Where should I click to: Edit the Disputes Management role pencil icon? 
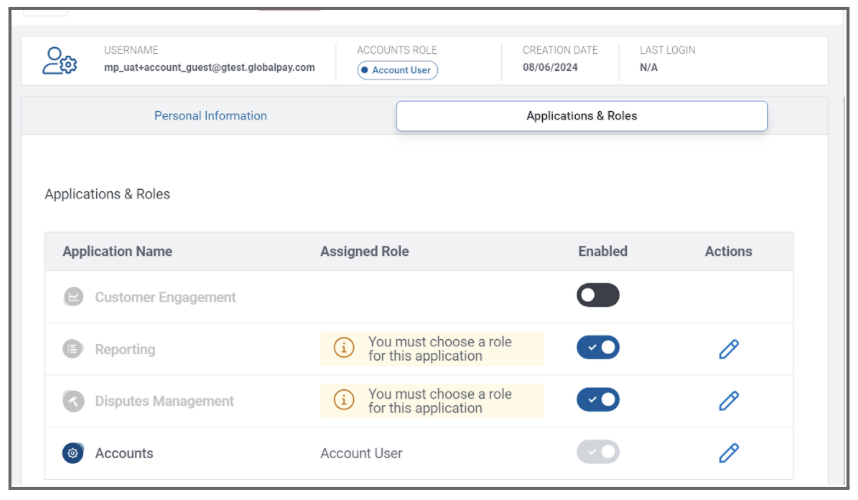click(729, 401)
